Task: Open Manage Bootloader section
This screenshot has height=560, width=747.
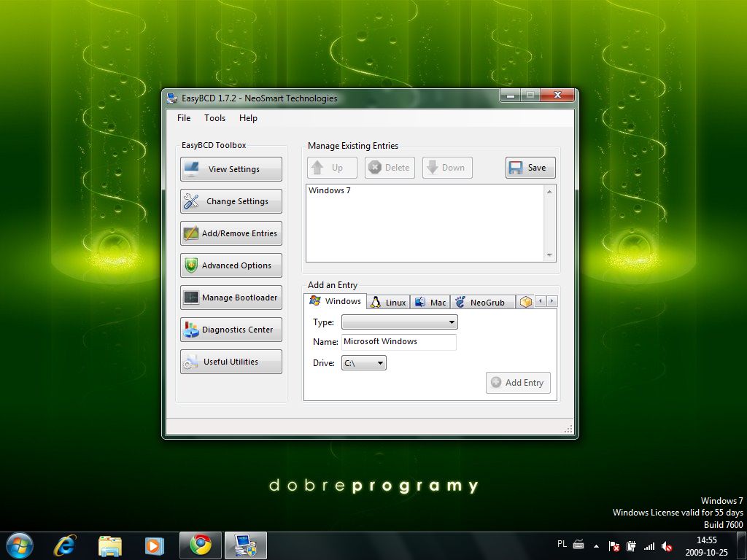Action: 231,297
